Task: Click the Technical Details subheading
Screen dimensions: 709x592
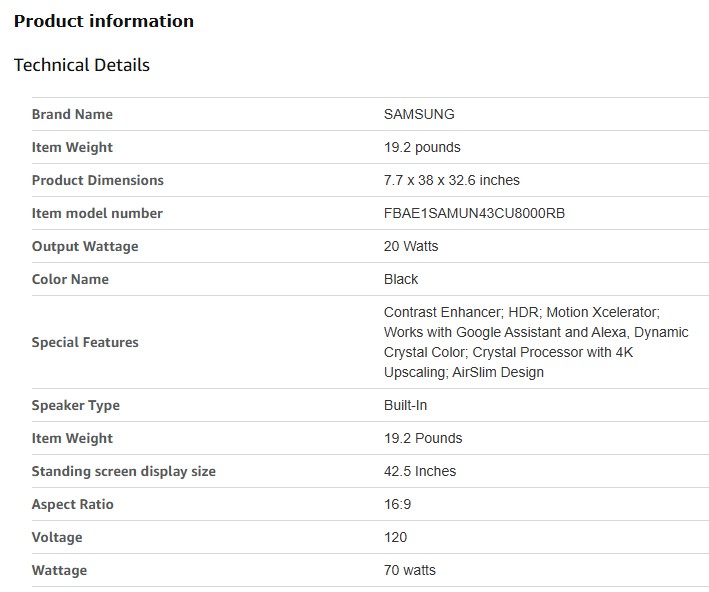Action: (82, 65)
